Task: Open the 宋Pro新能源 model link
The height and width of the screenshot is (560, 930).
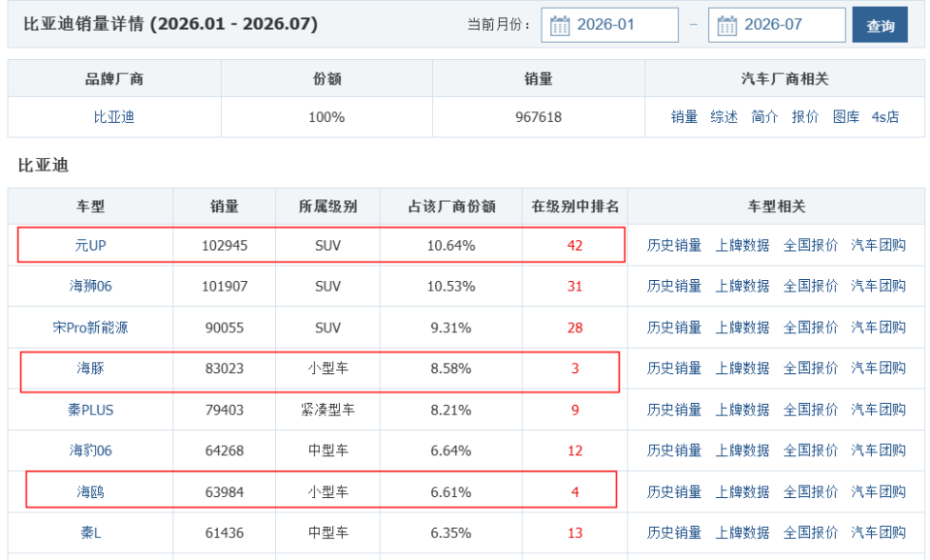Action: pyautogui.click(x=90, y=327)
